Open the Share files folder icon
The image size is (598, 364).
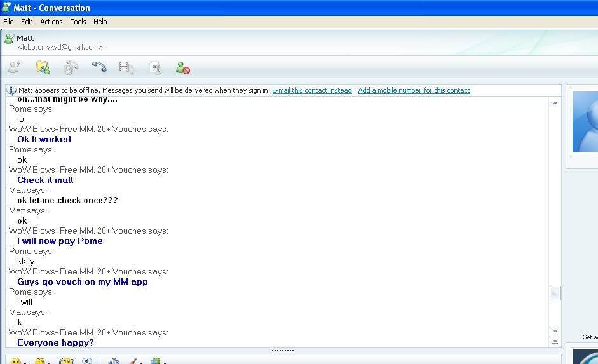[43, 67]
